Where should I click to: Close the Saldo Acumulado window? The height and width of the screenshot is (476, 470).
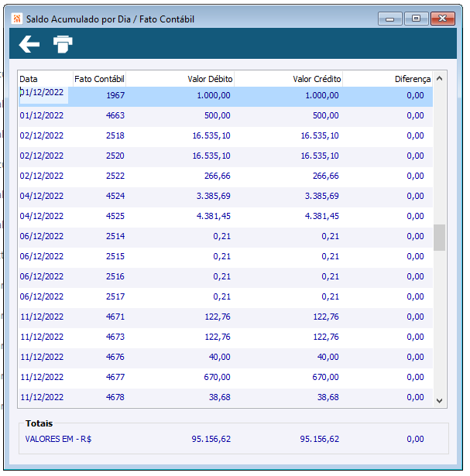(x=443, y=19)
